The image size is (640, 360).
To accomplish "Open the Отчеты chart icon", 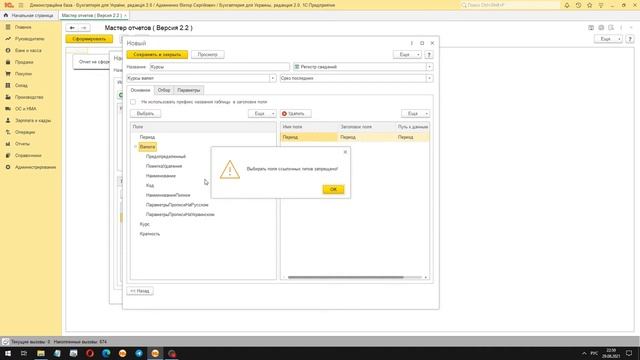I will (8, 144).
